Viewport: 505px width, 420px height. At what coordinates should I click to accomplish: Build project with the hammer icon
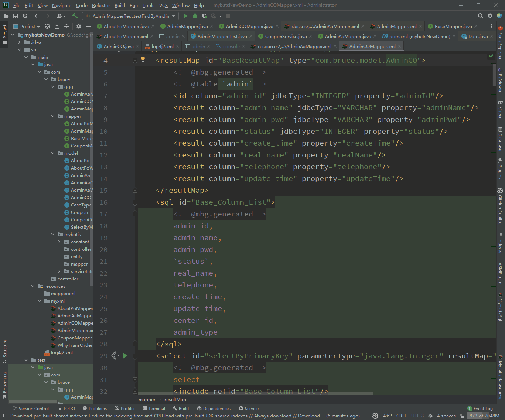(75, 16)
